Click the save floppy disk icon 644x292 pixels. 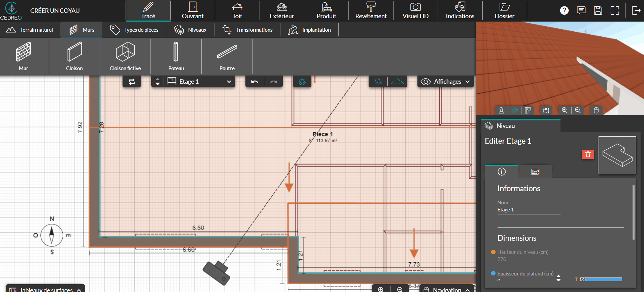tap(598, 10)
